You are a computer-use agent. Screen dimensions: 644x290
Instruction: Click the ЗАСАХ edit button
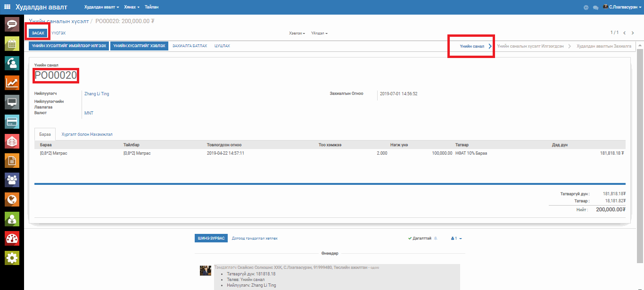[38, 33]
